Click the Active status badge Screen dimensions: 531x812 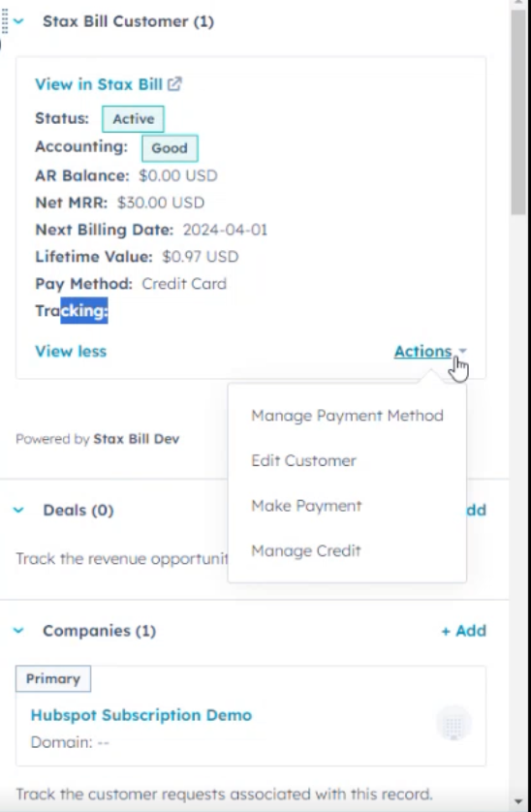pyautogui.click(x=133, y=119)
